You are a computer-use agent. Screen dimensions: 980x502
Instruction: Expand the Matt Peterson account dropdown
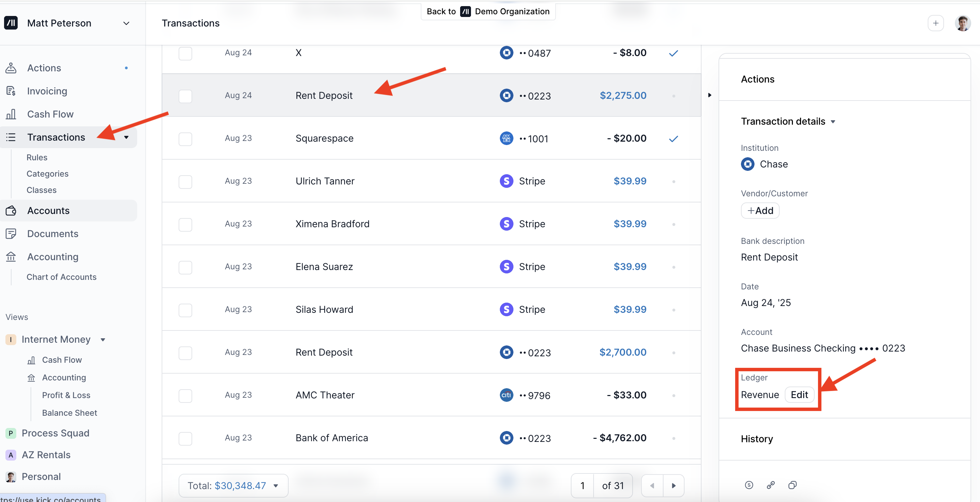[126, 23]
